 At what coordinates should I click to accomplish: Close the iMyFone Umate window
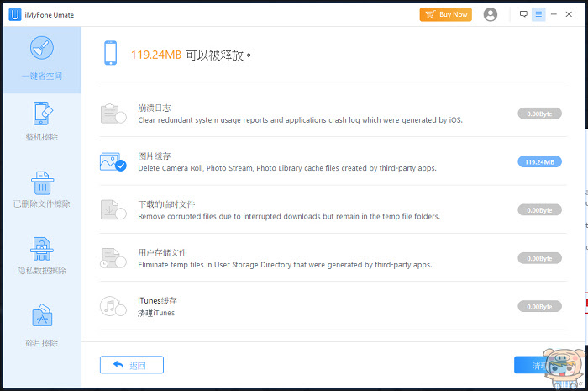pyautogui.click(x=569, y=14)
